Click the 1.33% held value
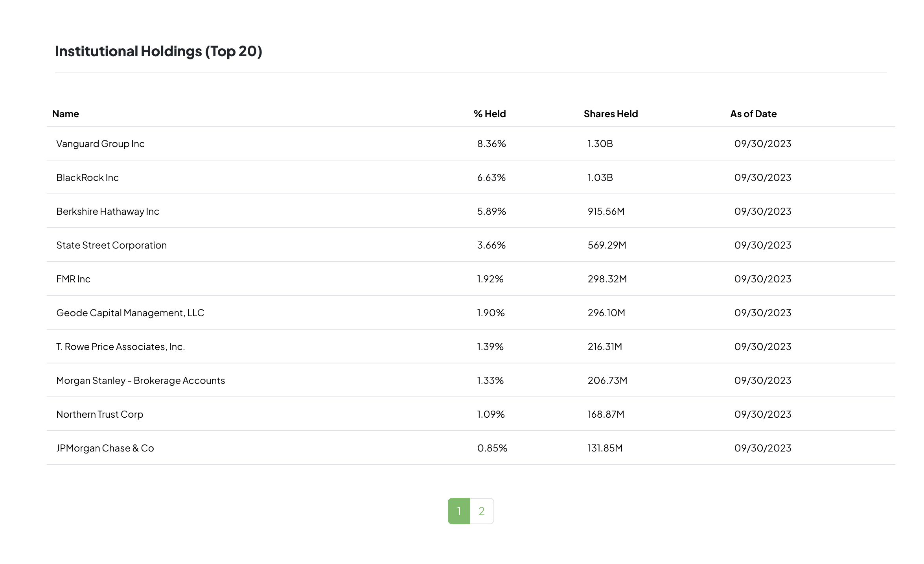 490,380
